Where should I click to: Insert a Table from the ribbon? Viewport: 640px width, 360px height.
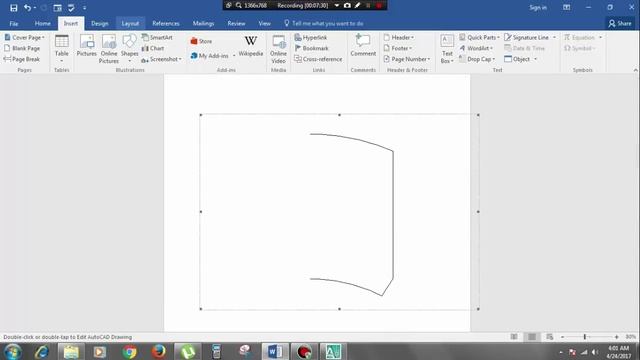pyautogui.click(x=62, y=48)
